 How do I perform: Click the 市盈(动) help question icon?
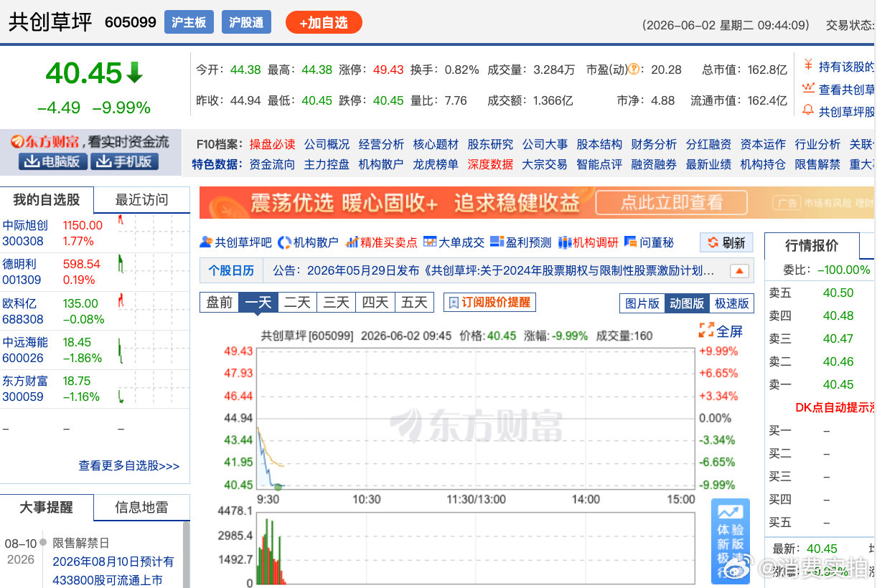[x=634, y=70]
